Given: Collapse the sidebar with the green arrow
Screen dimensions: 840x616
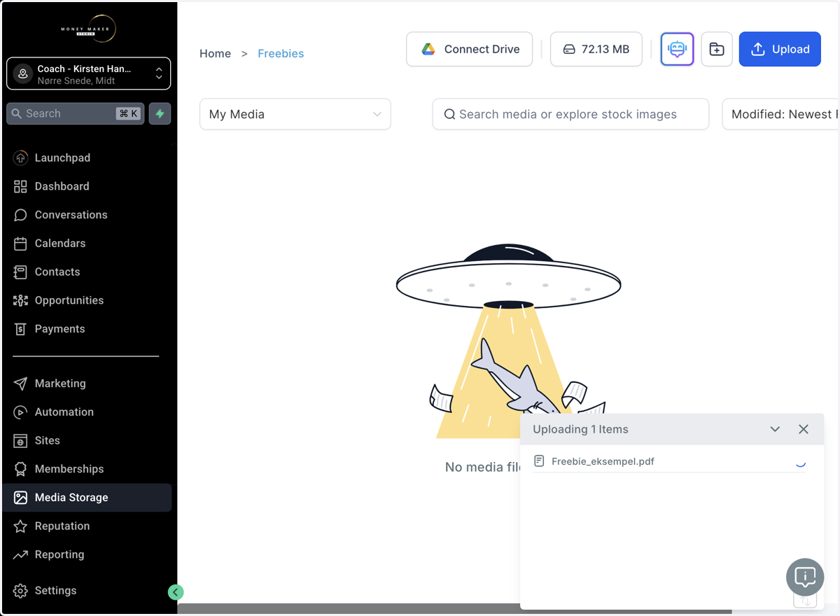Looking at the screenshot, I should [x=176, y=592].
